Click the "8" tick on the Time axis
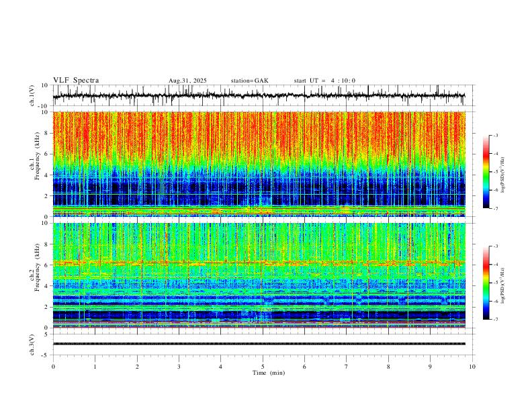Screen dimensions: 532x411 tap(388, 367)
